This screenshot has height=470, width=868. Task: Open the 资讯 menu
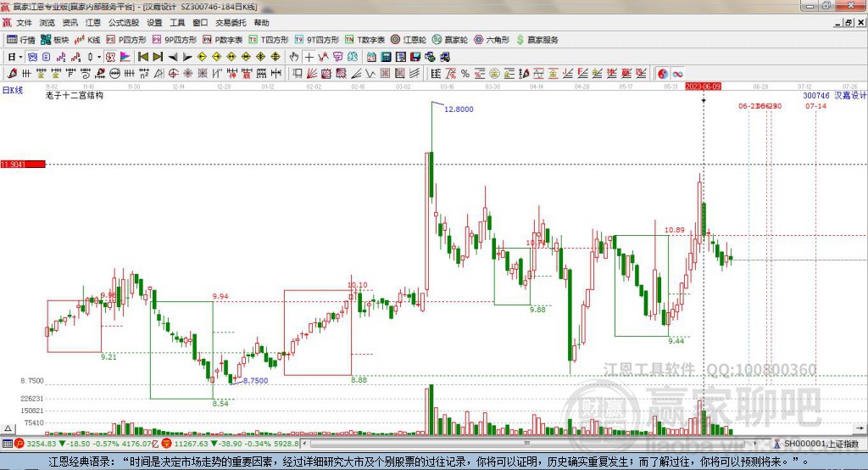(70, 23)
